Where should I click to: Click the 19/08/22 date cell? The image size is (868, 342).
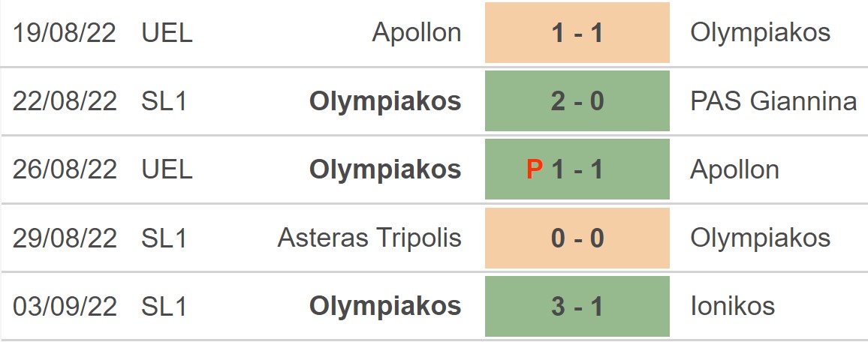[x=65, y=33]
